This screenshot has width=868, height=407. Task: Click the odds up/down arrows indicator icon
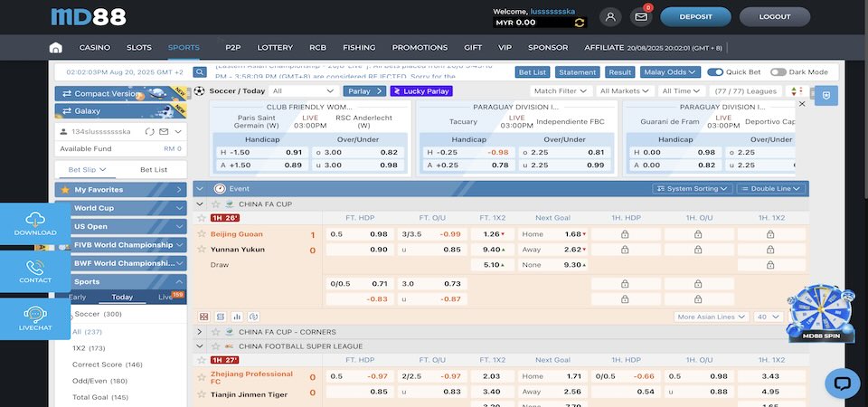click(x=797, y=90)
